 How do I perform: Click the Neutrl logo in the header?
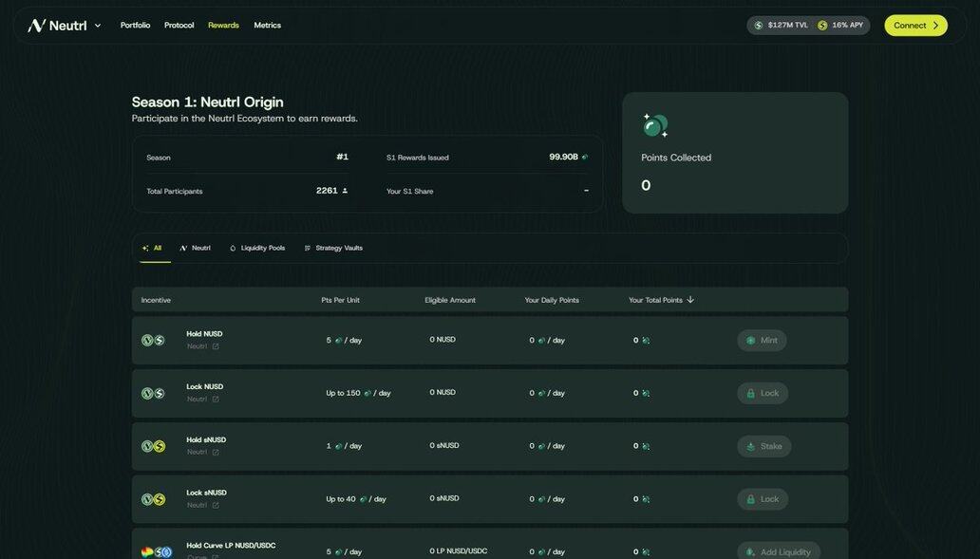tap(57, 26)
